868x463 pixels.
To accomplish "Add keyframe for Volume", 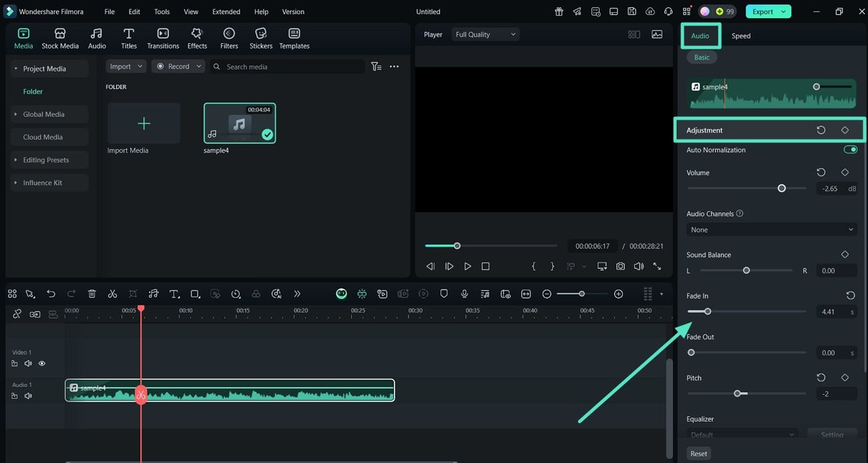I will click(845, 172).
